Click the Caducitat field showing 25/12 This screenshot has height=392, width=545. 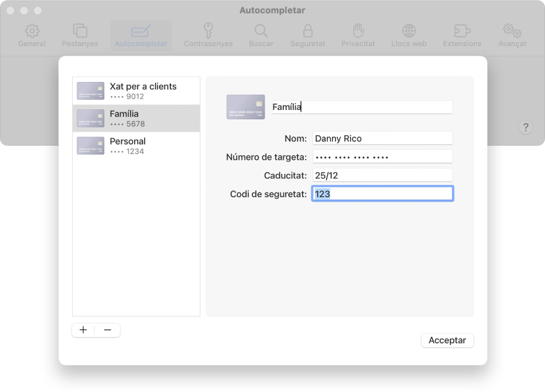click(382, 175)
